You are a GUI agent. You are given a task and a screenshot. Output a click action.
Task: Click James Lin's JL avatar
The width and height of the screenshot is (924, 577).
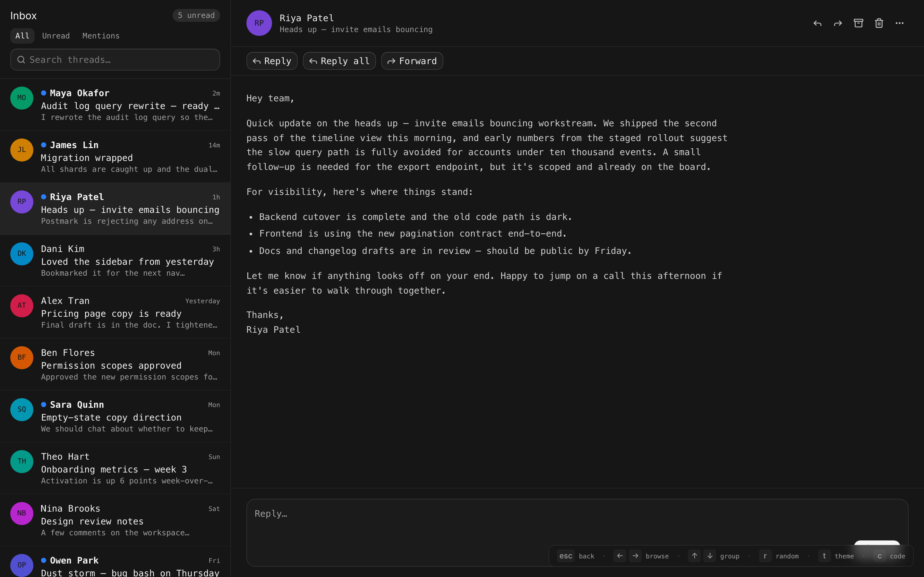tap(22, 150)
